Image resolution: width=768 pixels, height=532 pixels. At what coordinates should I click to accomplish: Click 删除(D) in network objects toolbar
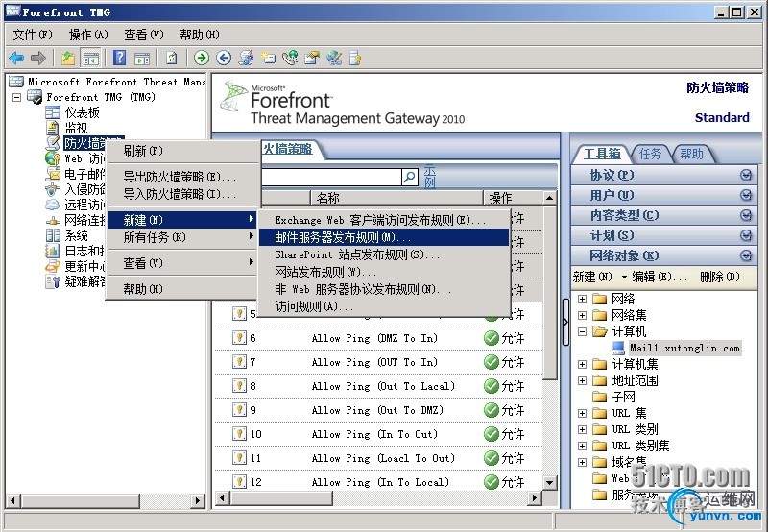[719, 277]
